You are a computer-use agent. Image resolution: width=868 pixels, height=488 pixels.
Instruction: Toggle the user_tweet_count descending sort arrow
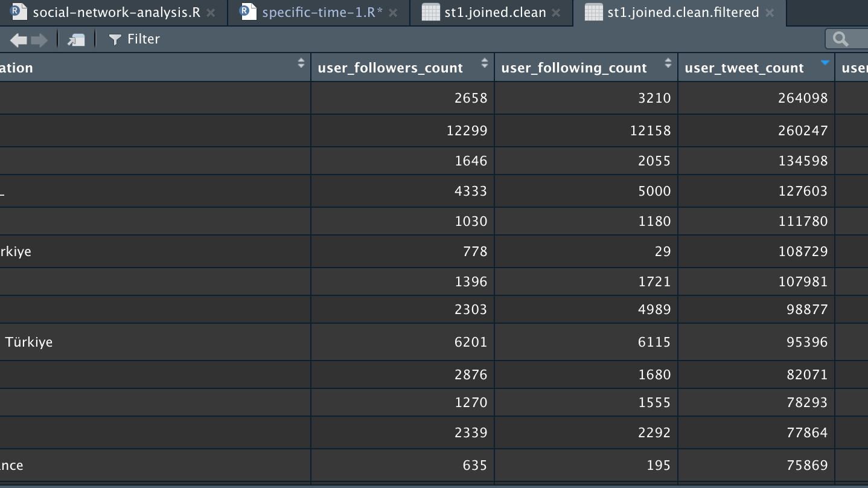825,63
